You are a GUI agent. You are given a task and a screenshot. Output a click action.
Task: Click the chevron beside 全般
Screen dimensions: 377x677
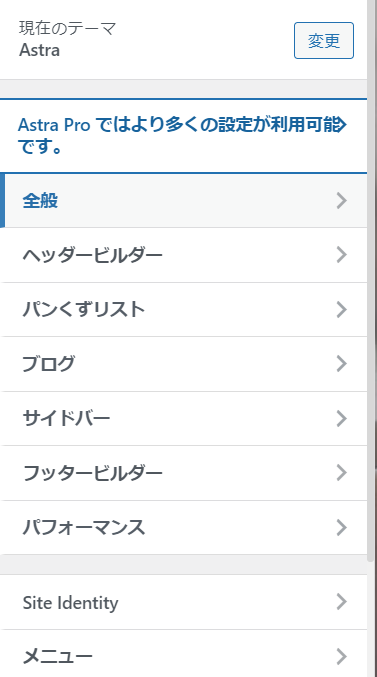tap(341, 201)
